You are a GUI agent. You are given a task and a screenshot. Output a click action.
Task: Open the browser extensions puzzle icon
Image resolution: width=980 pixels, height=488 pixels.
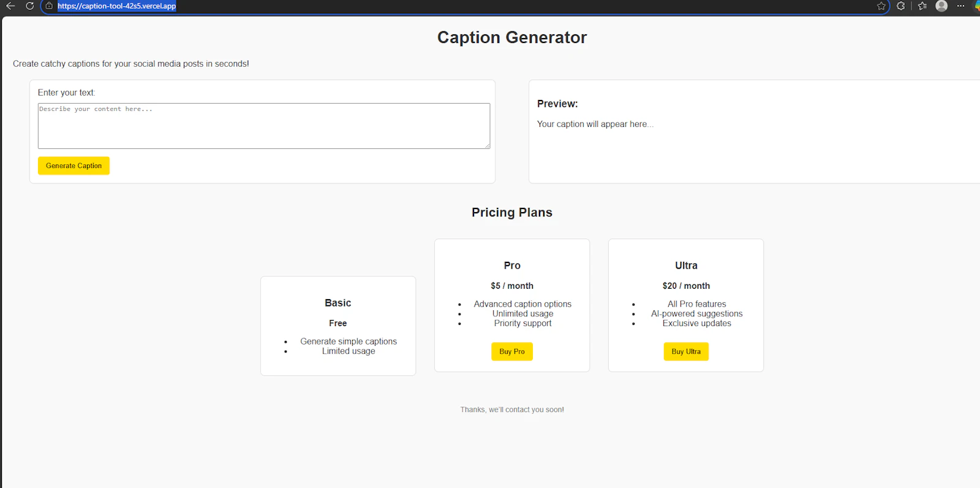[901, 6]
